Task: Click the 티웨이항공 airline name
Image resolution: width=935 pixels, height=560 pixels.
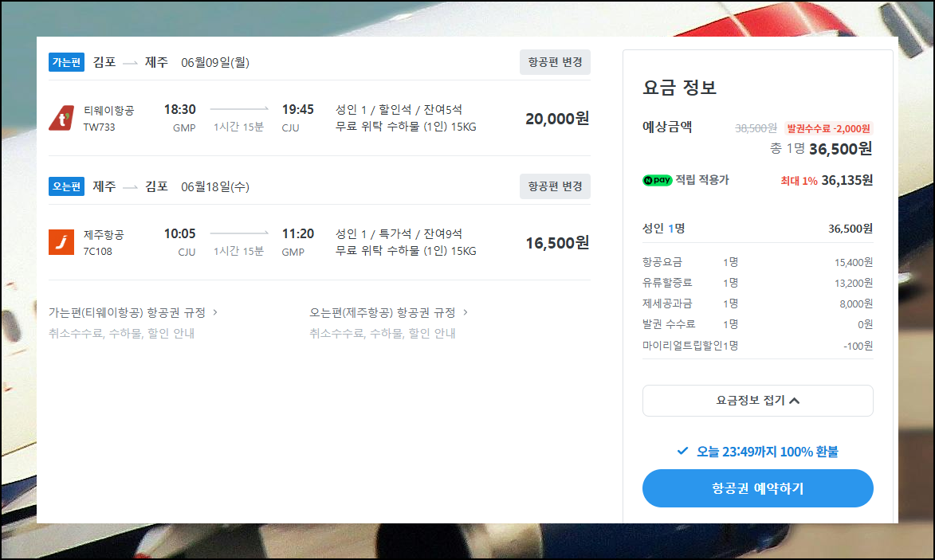Action: [x=108, y=110]
